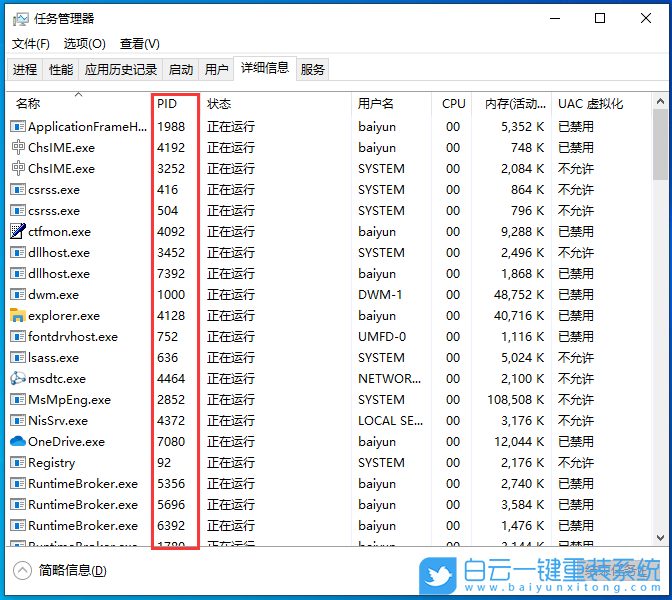Click the NisSrv.exe process icon
This screenshot has width=672, height=600.
click(18, 420)
